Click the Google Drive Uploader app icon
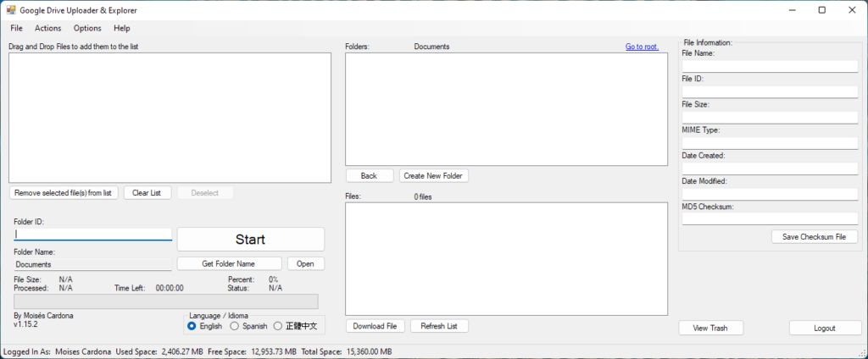 [x=10, y=10]
